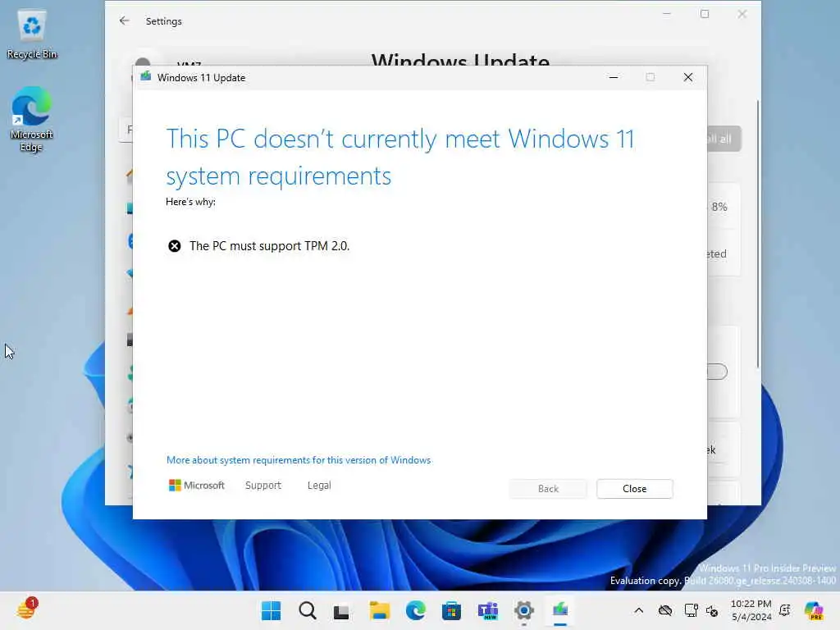Minimize the Settings window

667,15
